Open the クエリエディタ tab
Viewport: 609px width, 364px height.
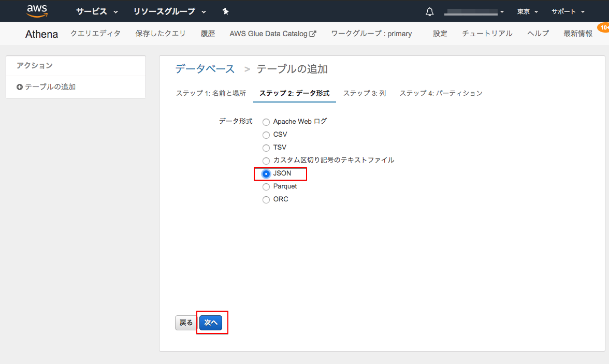tap(95, 34)
